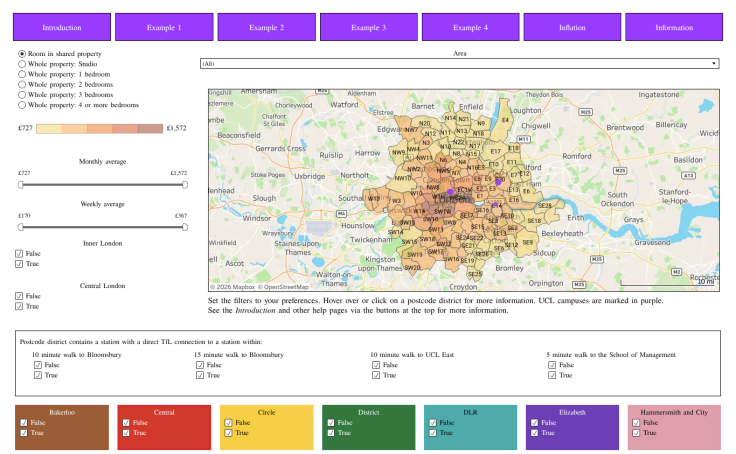Toggle Central London True checkbox
This screenshot has width=736, height=454.
tap(19, 306)
